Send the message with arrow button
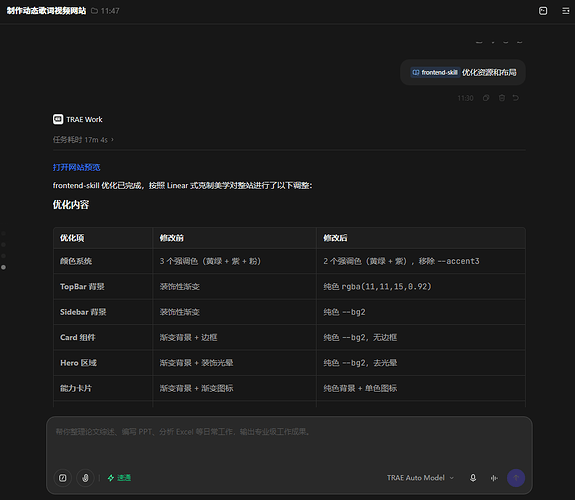This screenshot has height=500, width=575. [516, 478]
